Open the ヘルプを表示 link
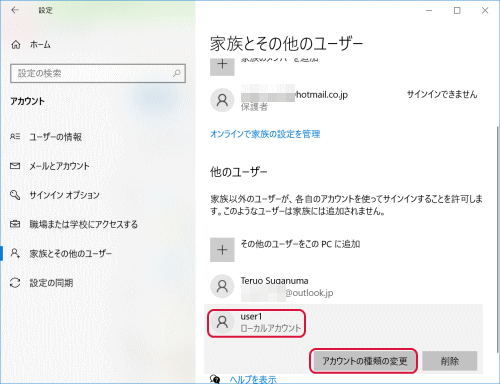500x384 pixels. point(253,379)
